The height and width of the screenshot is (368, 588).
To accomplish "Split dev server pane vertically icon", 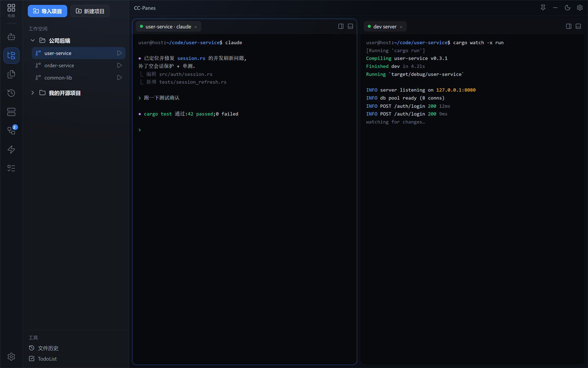I will coord(568,26).
